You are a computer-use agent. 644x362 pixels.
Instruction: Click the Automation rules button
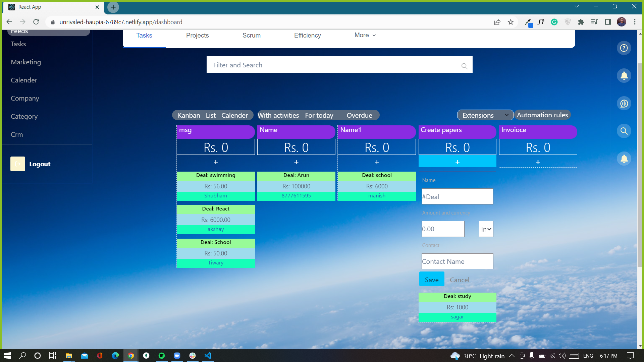(x=542, y=115)
